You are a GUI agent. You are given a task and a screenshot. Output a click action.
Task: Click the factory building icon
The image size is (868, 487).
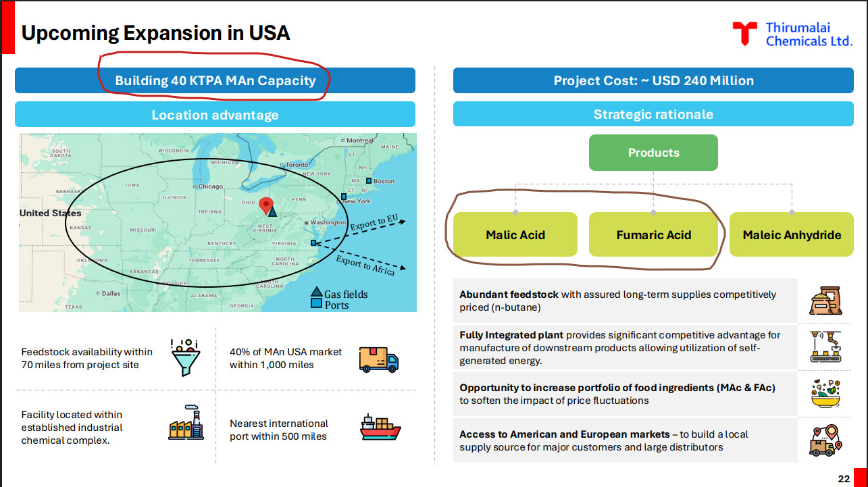185,423
